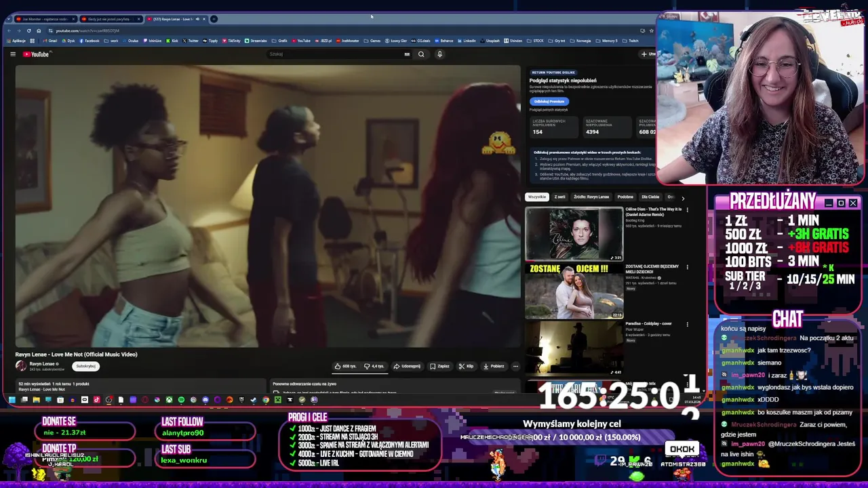Like the video with thumbs-up button
The image size is (868, 488).
345,366
